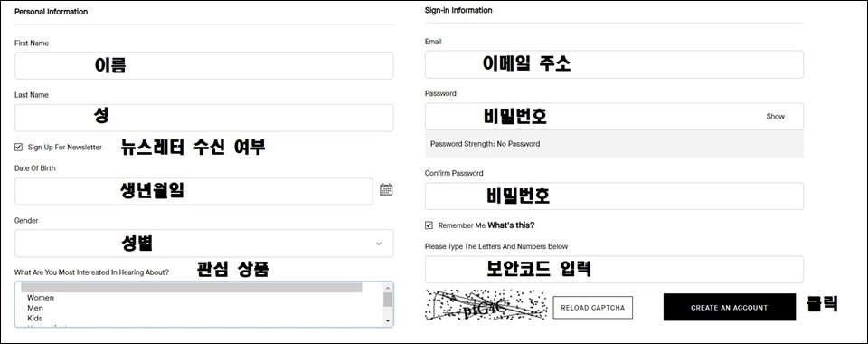Click the interest list scroll down arrow

click(x=388, y=320)
